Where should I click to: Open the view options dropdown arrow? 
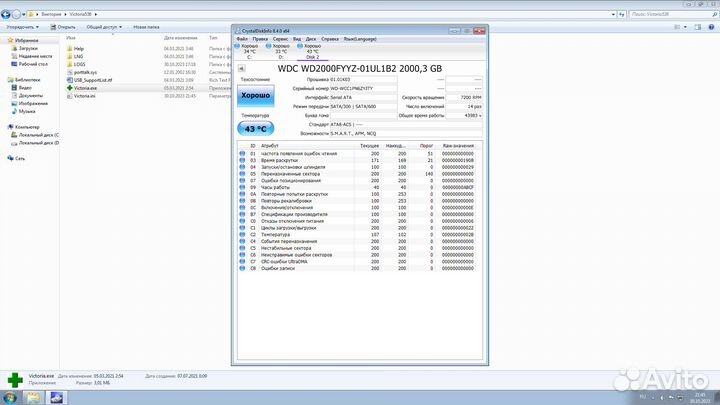click(685, 27)
